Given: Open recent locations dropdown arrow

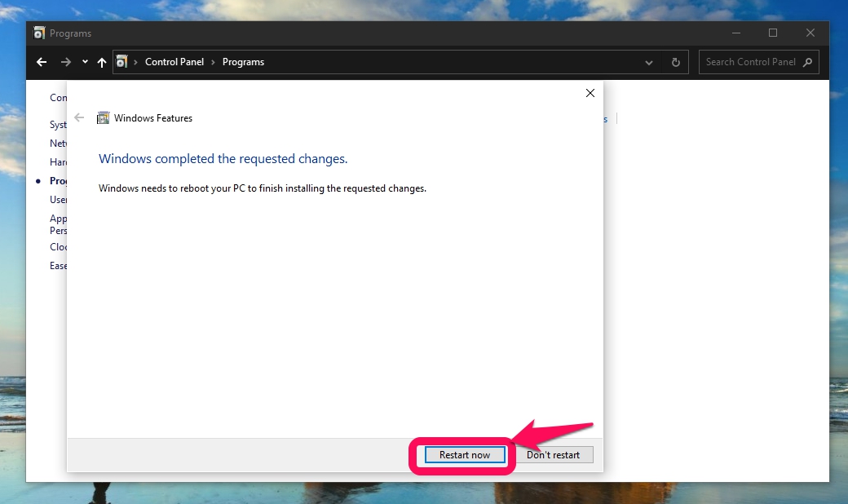Looking at the screenshot, I should coord(85,62).
